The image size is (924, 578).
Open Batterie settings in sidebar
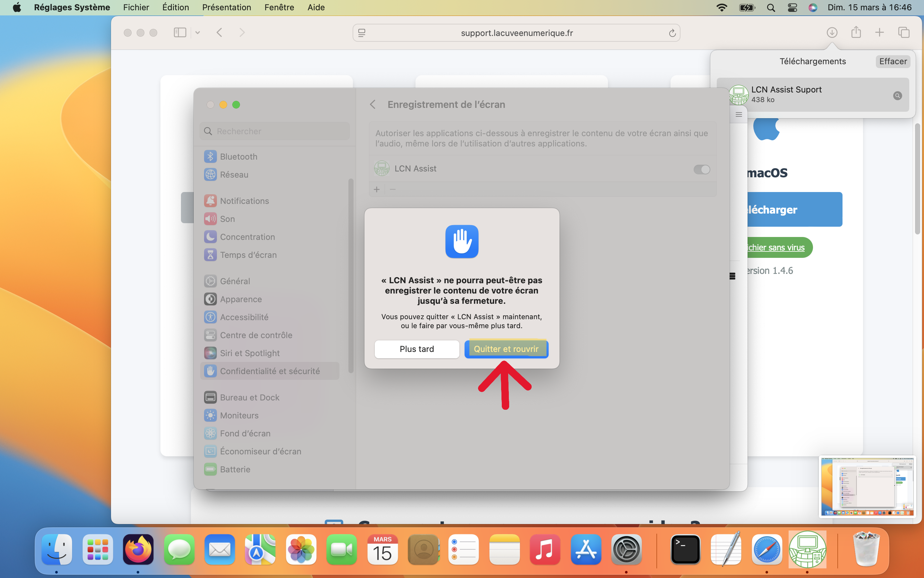point(269,469)
